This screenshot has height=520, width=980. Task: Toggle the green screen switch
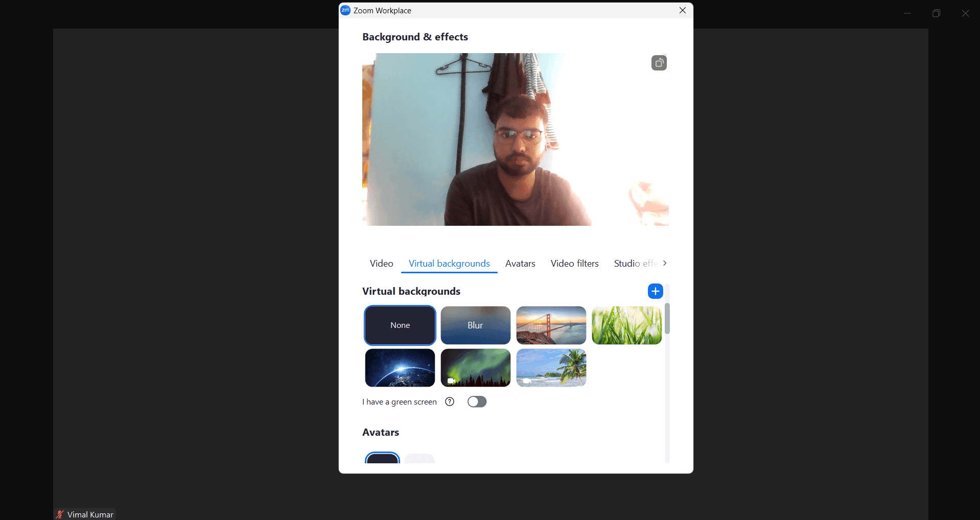pos(477,402)
